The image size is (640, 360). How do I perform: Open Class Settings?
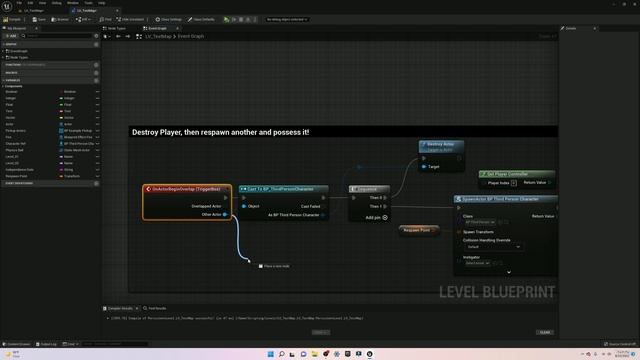[168, 19]
